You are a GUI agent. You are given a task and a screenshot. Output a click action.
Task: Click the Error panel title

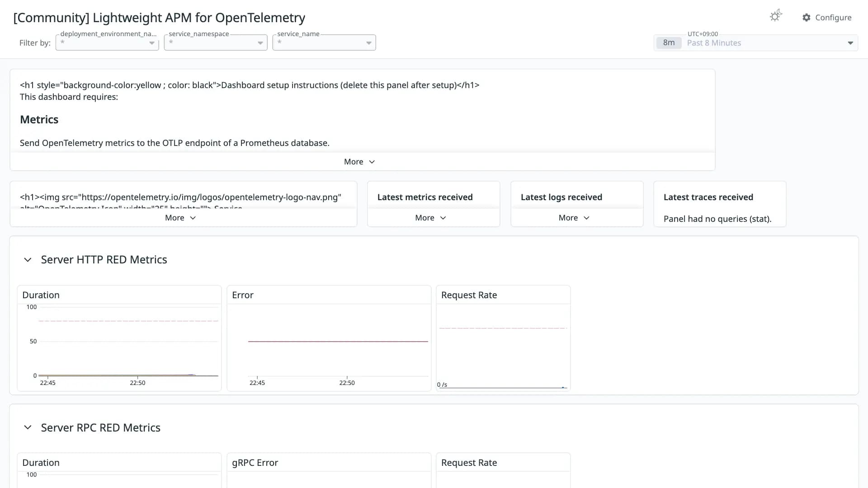click(243, 295)
